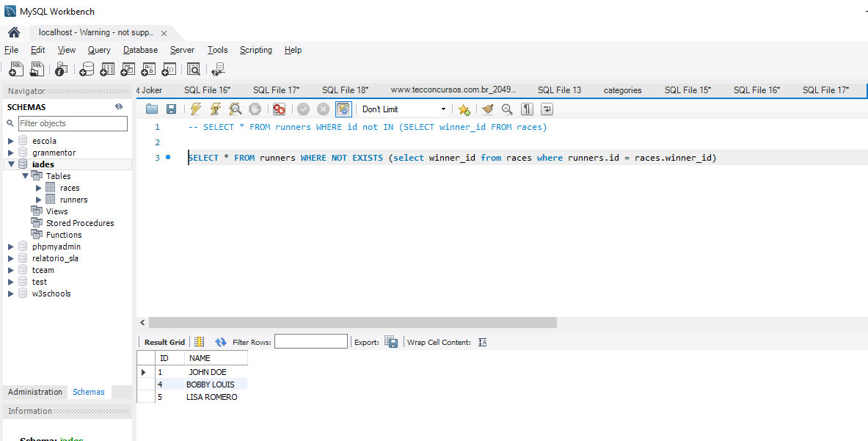Switch to the categories tab

pos(622,90)
